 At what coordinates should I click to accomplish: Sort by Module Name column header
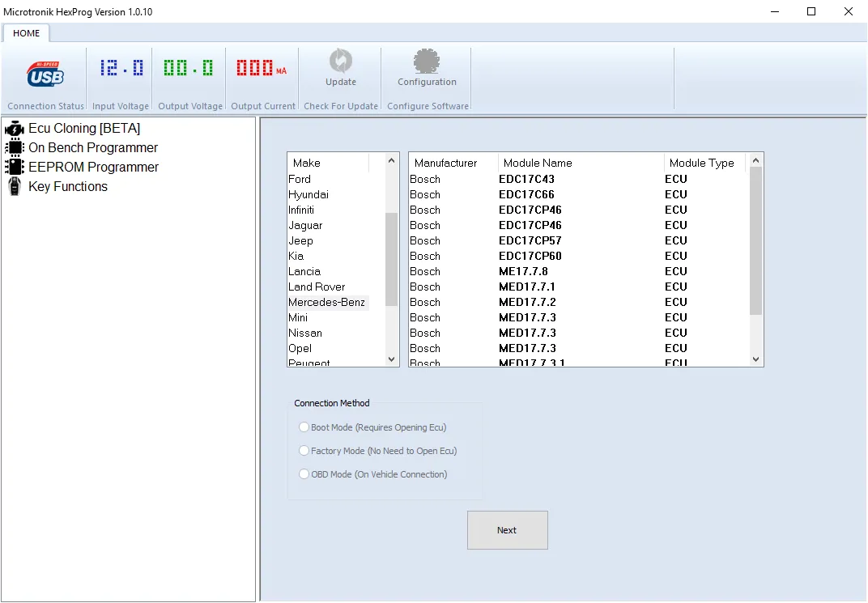point(581,163)
